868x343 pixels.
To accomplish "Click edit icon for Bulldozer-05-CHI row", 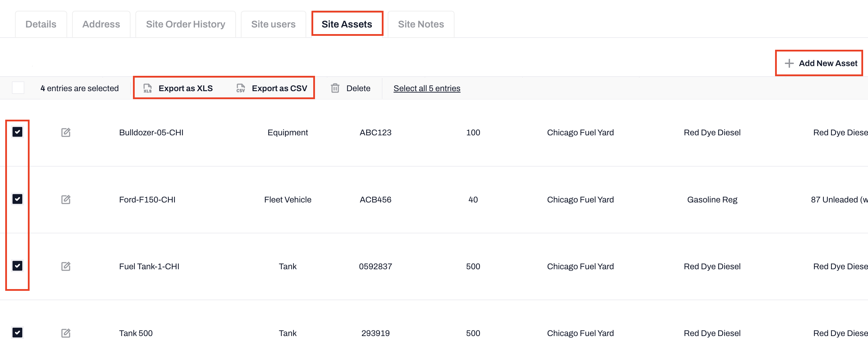I will 66,133.
